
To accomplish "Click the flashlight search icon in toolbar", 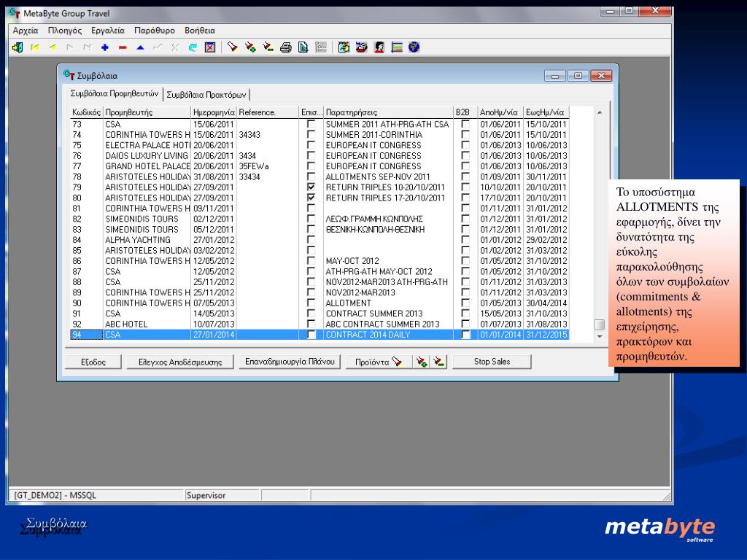I will pyautogui.click(x=233, y=47).
